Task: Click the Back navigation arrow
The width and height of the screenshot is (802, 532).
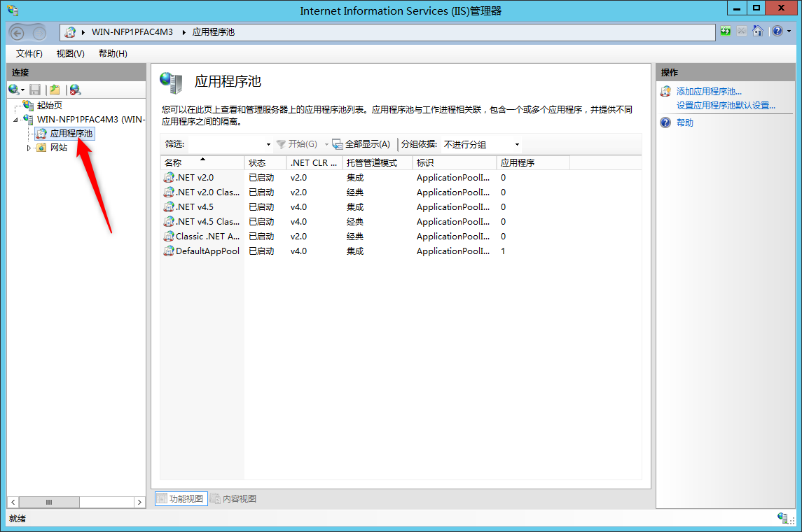Action: click(x=18, y=33)
